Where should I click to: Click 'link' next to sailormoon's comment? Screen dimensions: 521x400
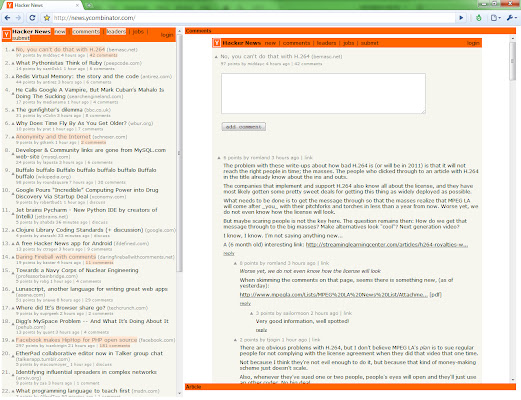(348, 313)
